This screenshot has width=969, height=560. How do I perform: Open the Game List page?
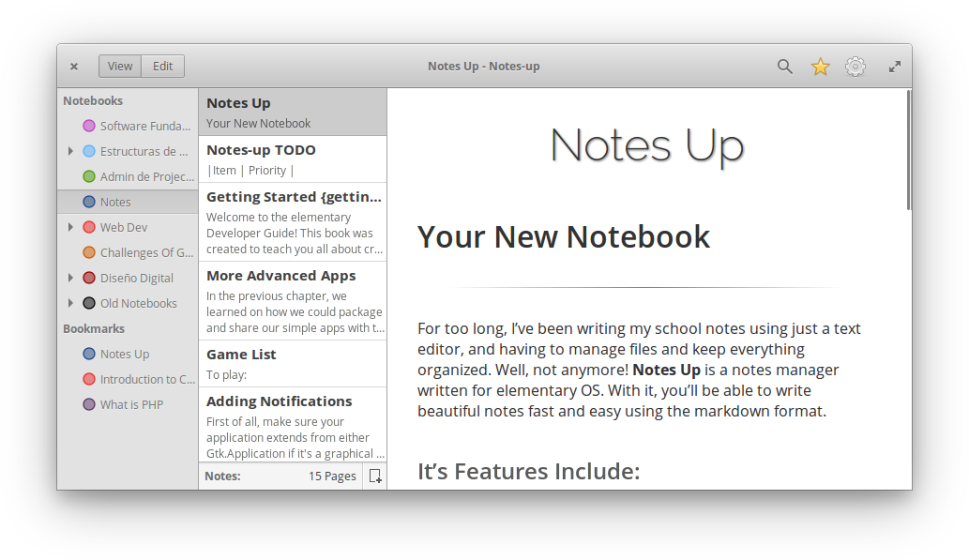(293, 364)
